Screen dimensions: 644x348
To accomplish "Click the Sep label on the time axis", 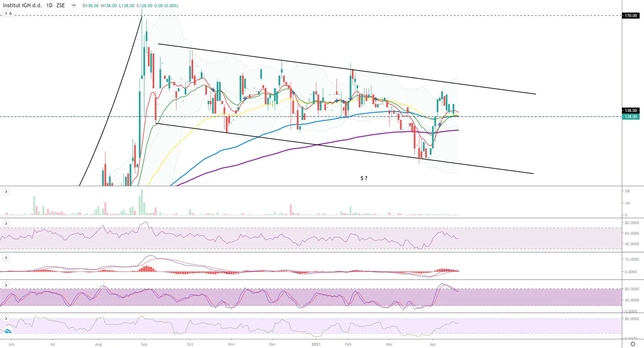I will [144, 344].
